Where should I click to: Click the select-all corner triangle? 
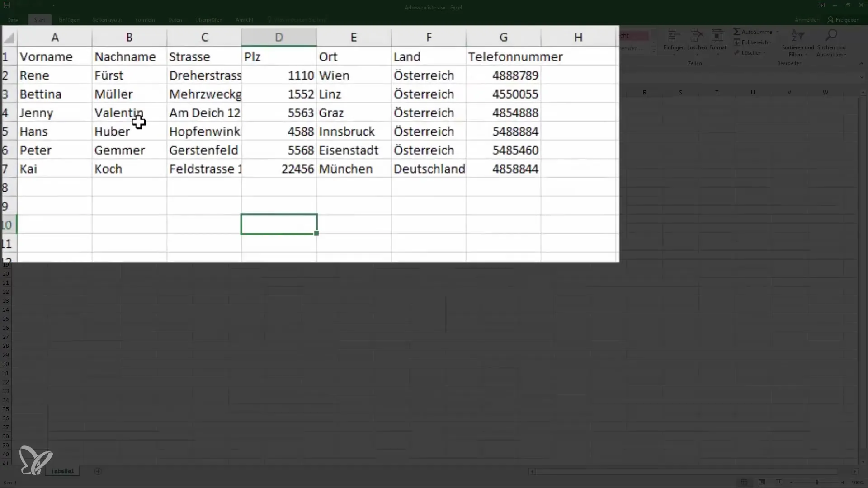click(9, 38)
